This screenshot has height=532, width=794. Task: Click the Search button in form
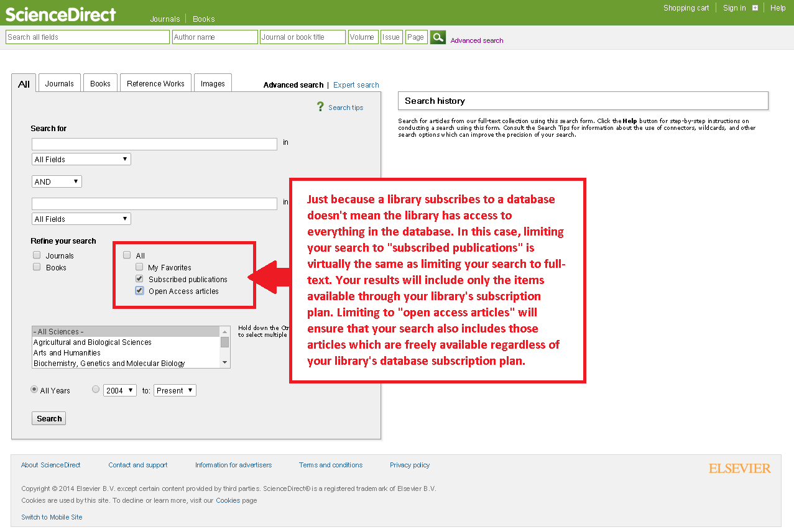[49, 418]
